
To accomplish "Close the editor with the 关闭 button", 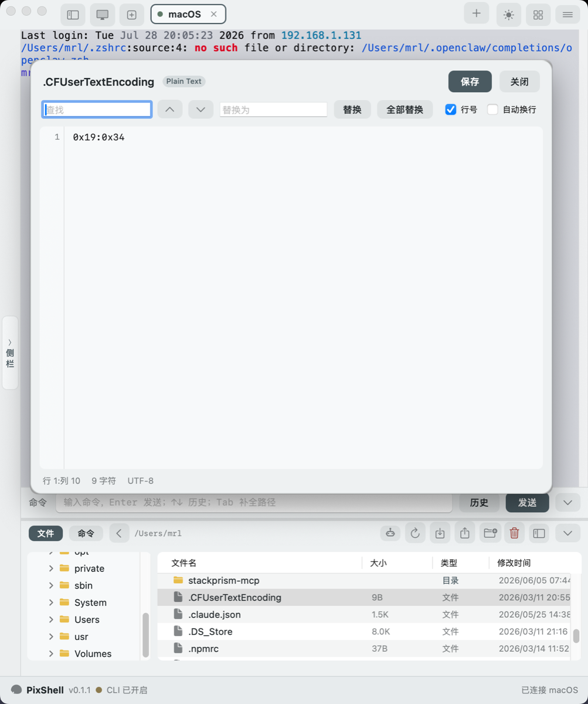I will coord(519,82).
